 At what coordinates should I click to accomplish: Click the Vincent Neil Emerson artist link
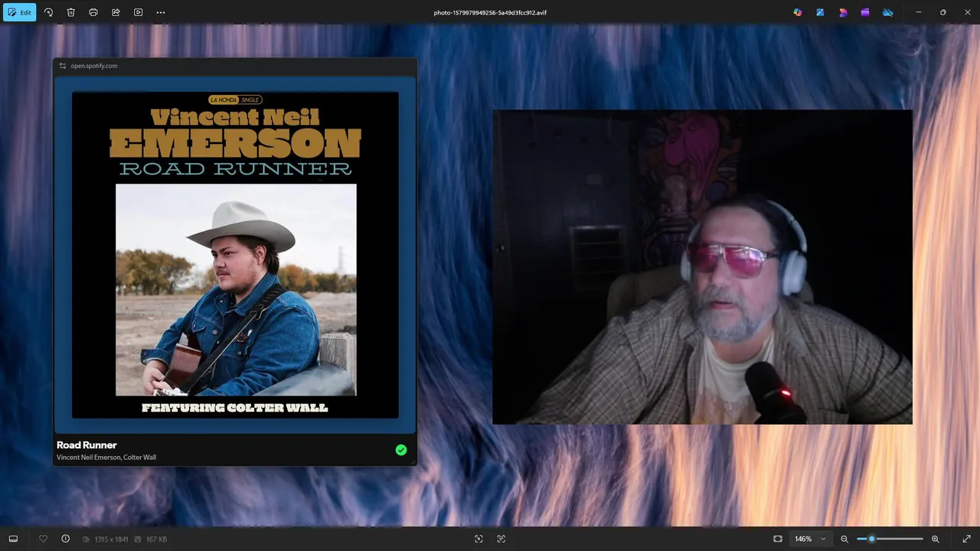pos(88,458)
